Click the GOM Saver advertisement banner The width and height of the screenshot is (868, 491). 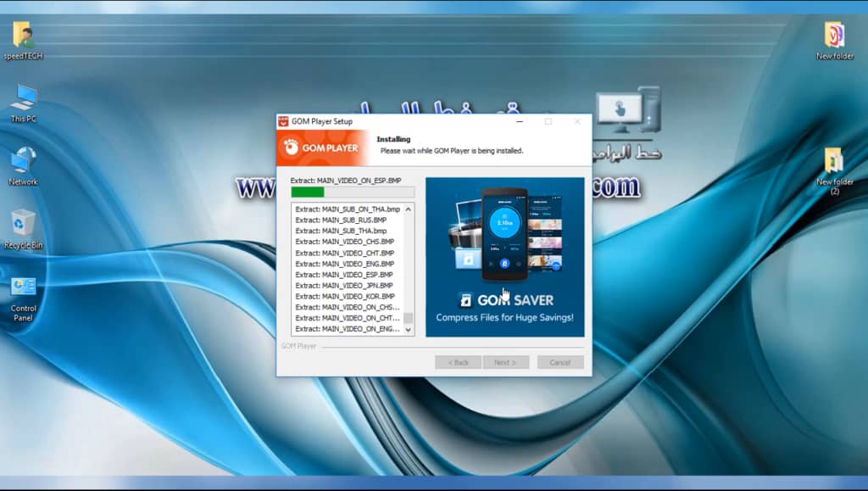pos(504,256)
